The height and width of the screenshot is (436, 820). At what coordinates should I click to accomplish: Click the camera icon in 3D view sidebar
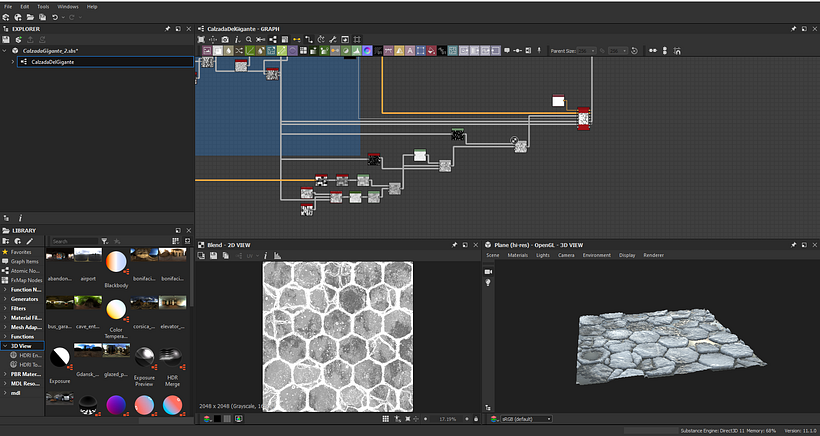tap(488, 272)
